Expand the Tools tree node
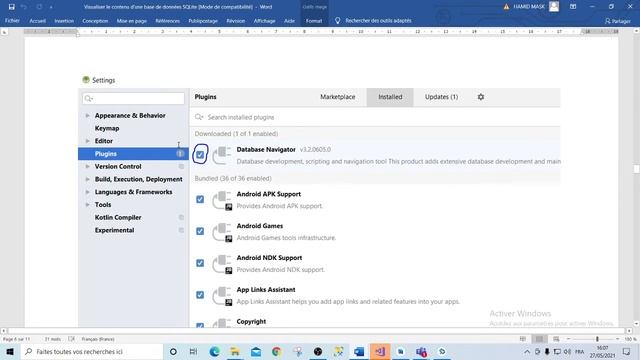 tap(87, 204)
